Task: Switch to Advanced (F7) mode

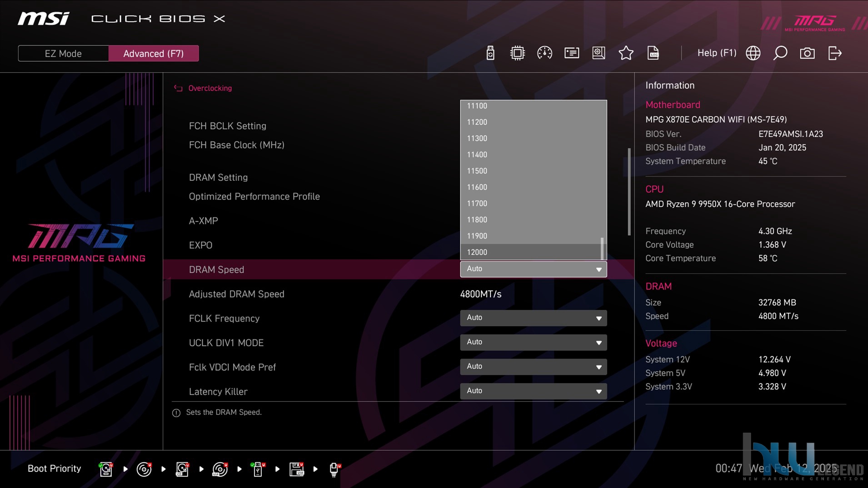Action: [x=154, y=54]
